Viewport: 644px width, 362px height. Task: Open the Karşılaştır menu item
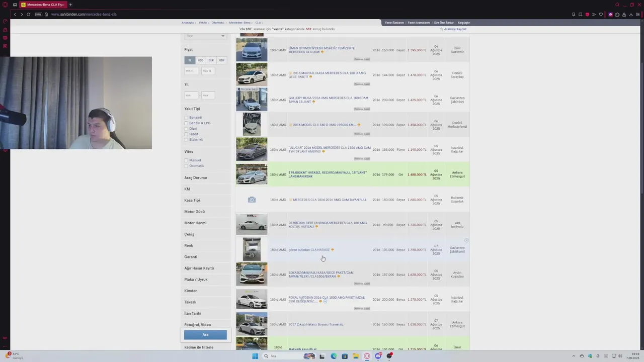(x=464, y=23)
